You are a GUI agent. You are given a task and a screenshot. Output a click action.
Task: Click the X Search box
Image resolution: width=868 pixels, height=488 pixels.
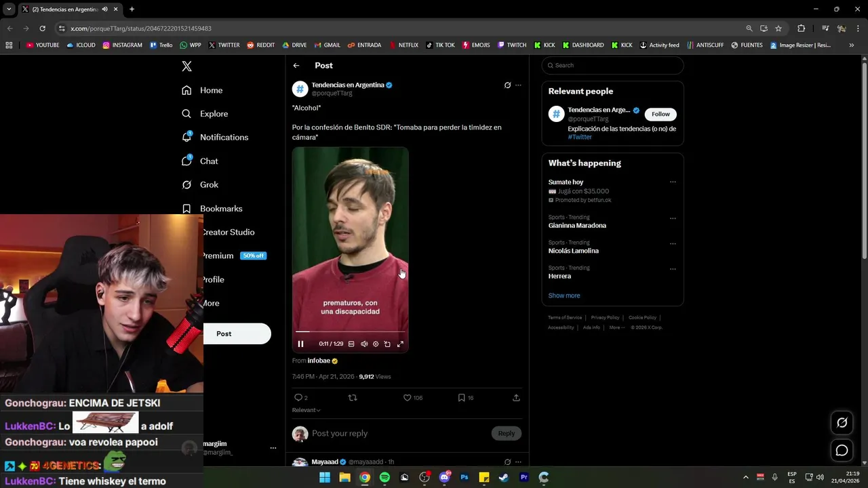[612, 65]
